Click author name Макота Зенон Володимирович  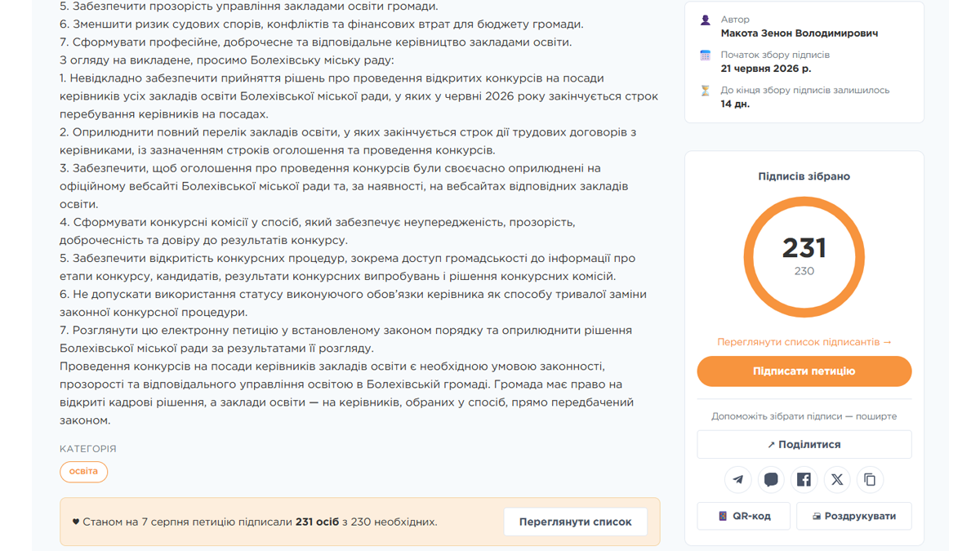coord(800,33)
